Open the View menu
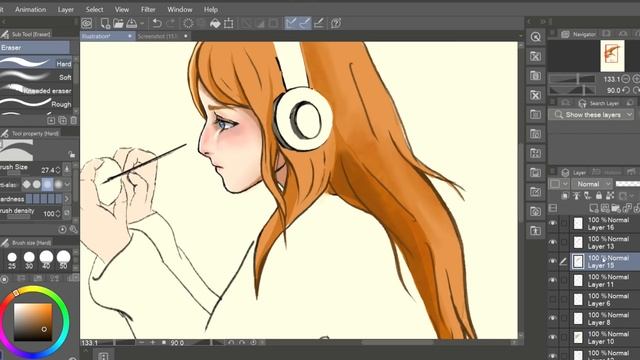 [x=122, y=9]
